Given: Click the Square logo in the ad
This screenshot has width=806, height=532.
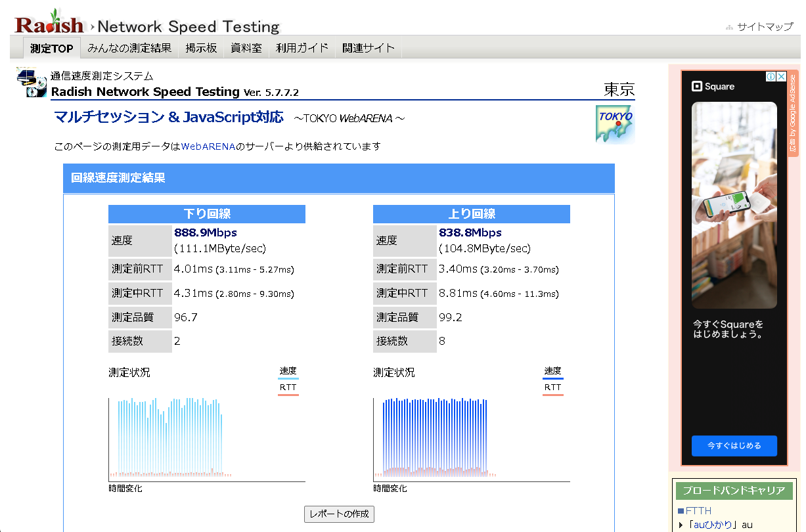Looking at the screenshot, I should (x=713, y=87).
